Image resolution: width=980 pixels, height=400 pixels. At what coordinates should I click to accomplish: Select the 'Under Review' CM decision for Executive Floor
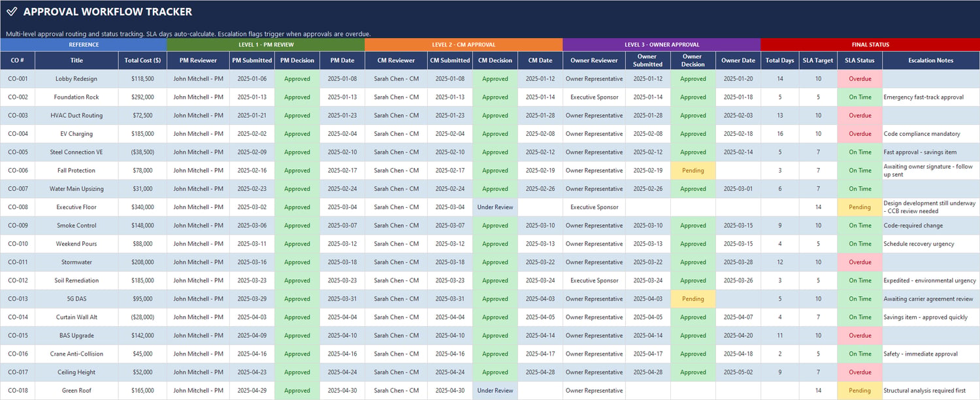pos(495,207)
